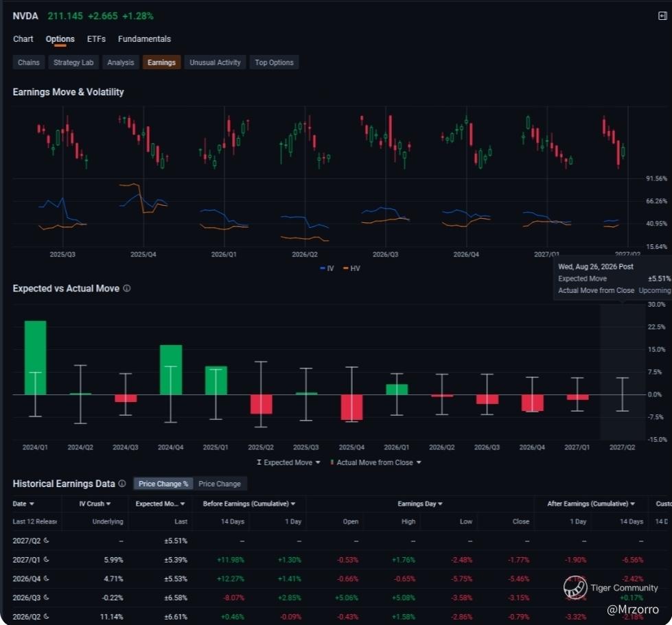Image resolution: width=672 pixels, height=625 pixels.
Task: Click the moon icon beside 2027/Q1 row
Action: (46, 559)
